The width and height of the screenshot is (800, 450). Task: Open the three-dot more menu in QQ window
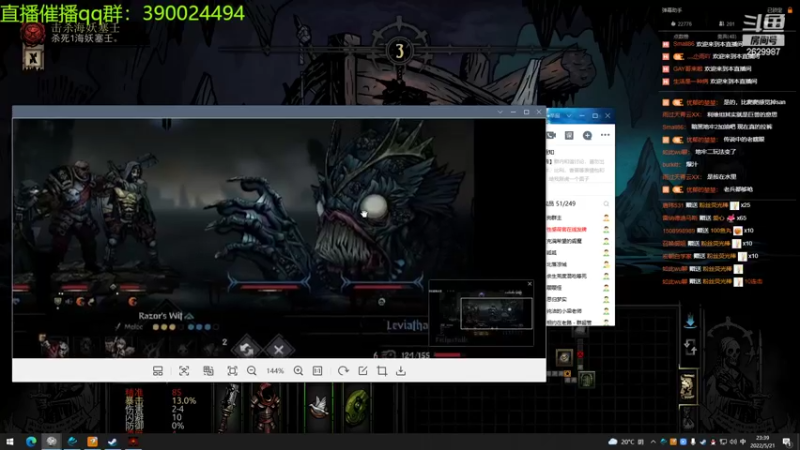point(605,135)
